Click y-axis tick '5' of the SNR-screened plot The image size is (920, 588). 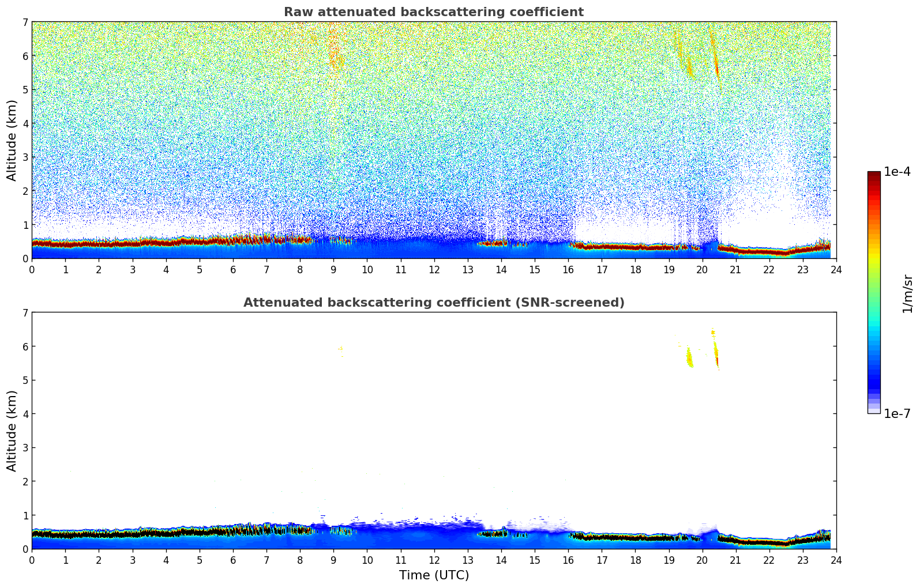pos(25,380)
